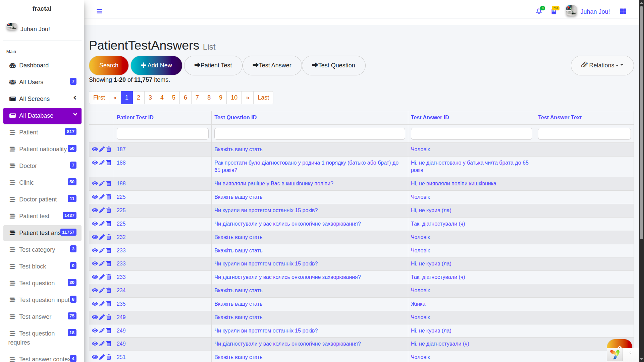Screen dimensions: 644x362
Task: Click the orange Search button
Action: [x=109, y=65]
